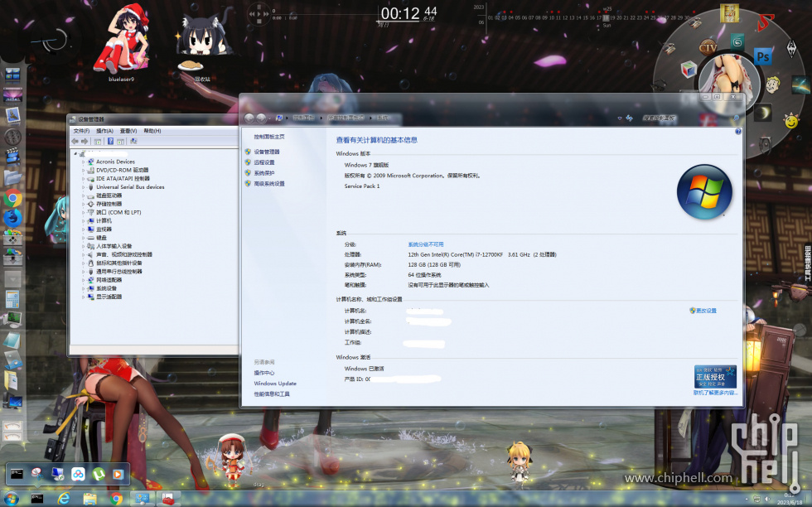Click the genuine Microsoft 正版授权 badge
Viewport: 812px width, 507px height.
[715, 377]
